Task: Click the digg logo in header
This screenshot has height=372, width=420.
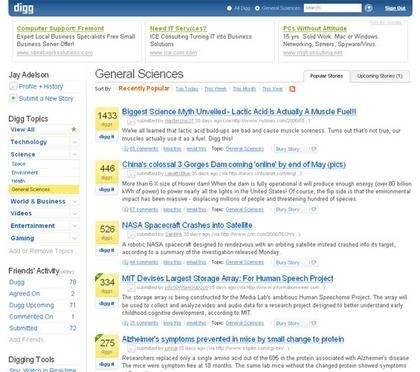Action: coord(23,8)
